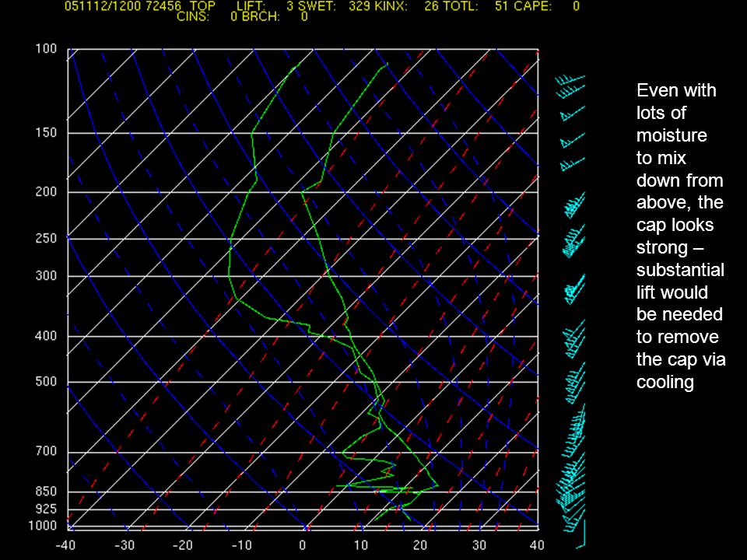747x560 pixels.
Task: Click the CAPE value in header
Action: 576,6
